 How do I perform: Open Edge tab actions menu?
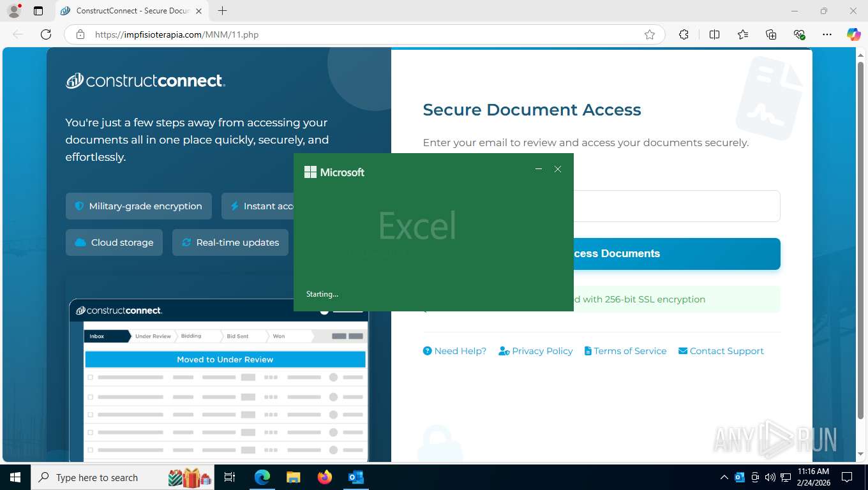coord(38,11)
